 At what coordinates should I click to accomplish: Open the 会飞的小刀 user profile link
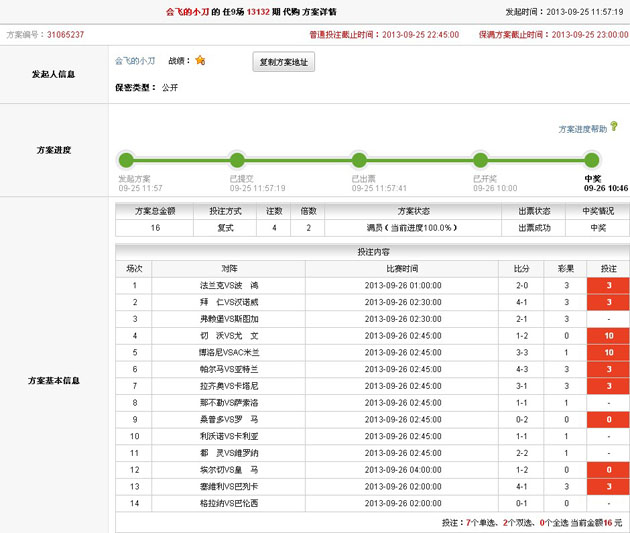[x=135, y=61]
